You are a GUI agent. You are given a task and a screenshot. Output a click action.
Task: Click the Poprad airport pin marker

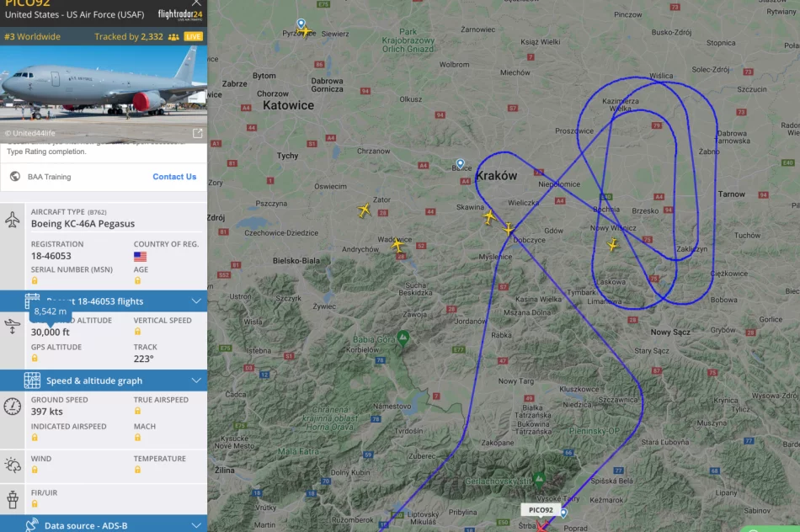pyautogui.click(x=563, y=513)
